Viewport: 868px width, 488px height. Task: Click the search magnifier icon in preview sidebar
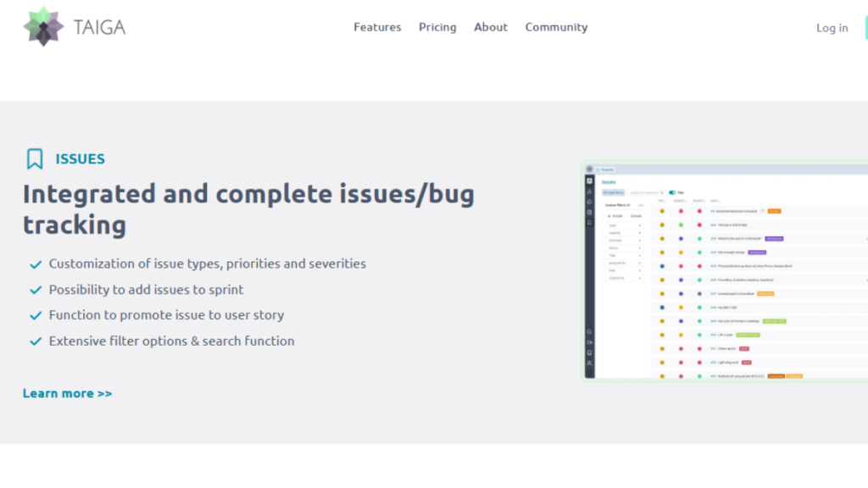tap(589, 331)
